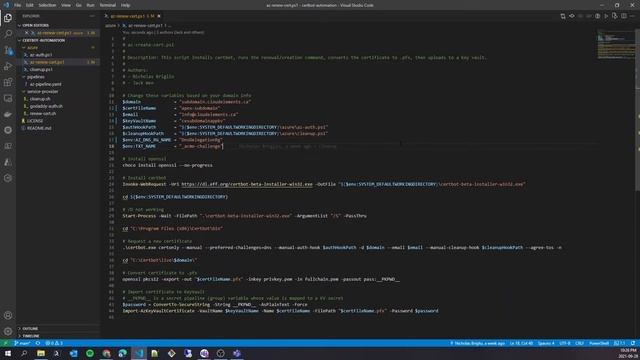
Task: Open the View menu
Action: 66,5
